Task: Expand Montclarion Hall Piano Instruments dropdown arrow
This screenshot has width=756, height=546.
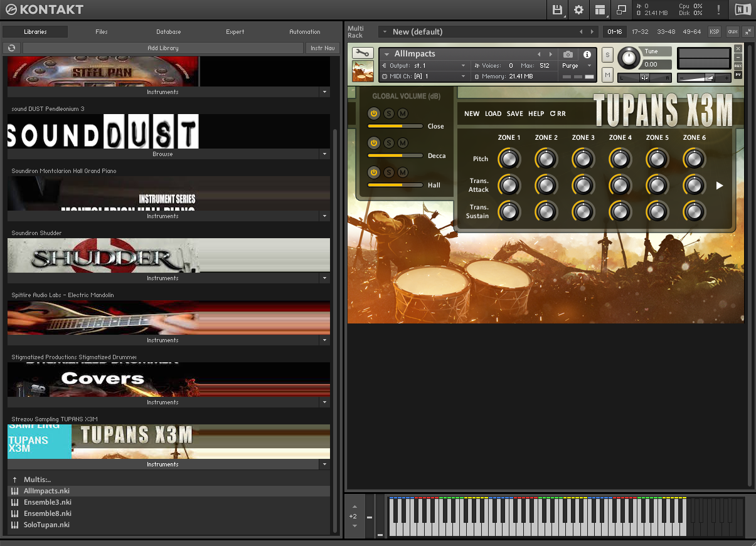Action: coord(324,216)
